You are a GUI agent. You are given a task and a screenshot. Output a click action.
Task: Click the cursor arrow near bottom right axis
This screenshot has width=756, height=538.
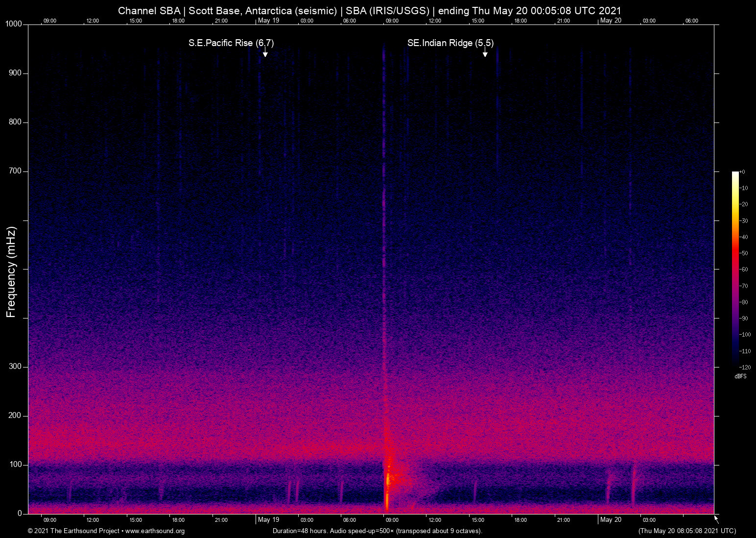pos(715,518)
